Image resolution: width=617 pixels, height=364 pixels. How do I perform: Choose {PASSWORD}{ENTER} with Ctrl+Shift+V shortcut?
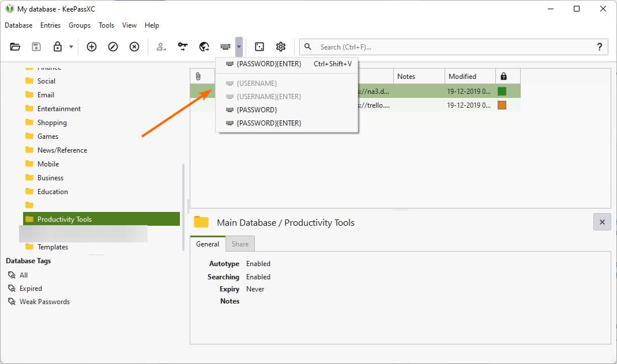287,64
